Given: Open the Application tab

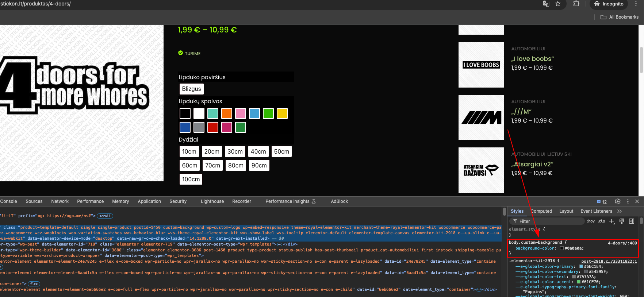Looking at the screenshot, I should 149,201.
